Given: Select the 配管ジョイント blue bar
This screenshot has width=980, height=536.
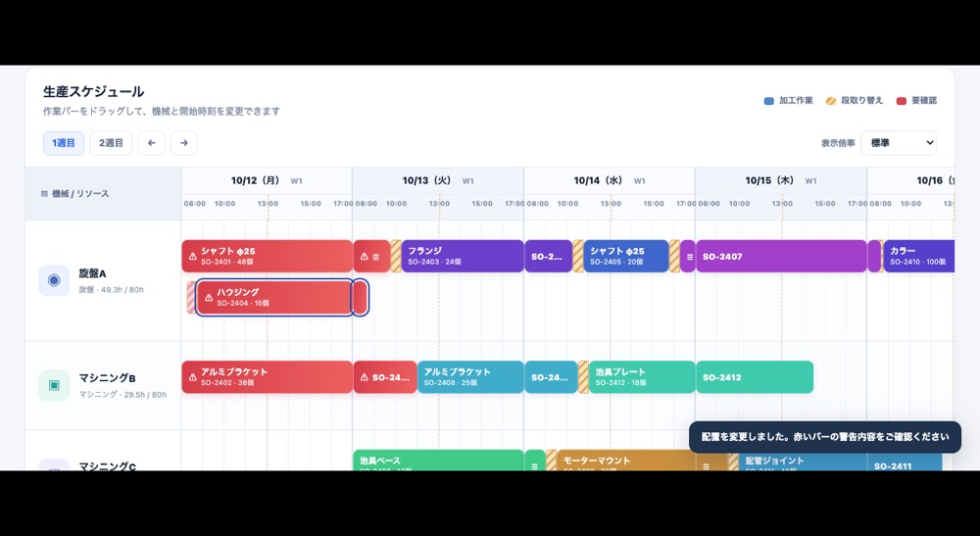Looking at the screenshot, I should (804, 461).
